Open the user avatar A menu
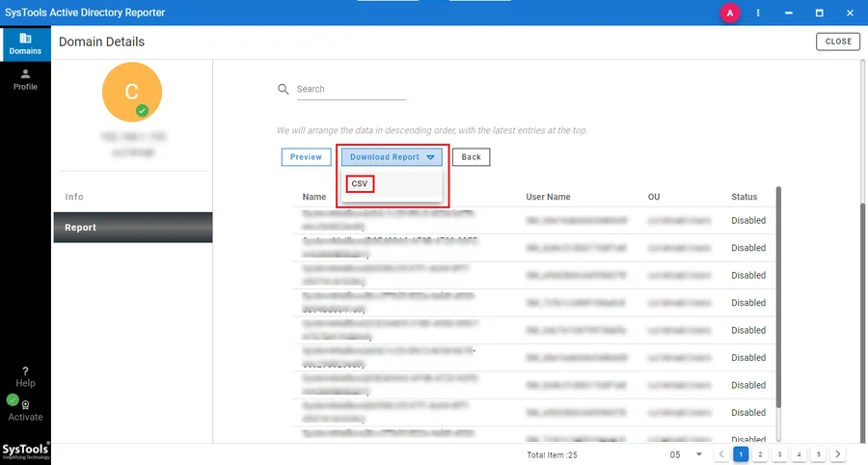The image size is (868, 465). coord(730,13)
